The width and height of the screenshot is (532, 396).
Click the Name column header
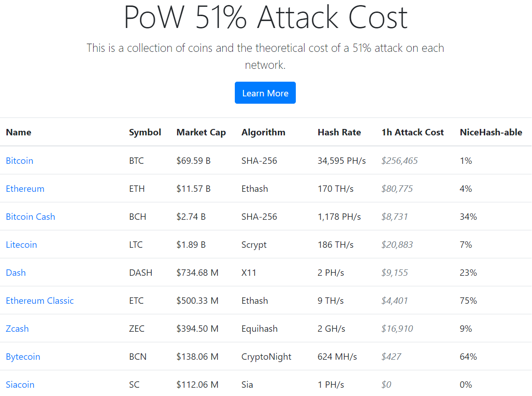coord(19,132)
